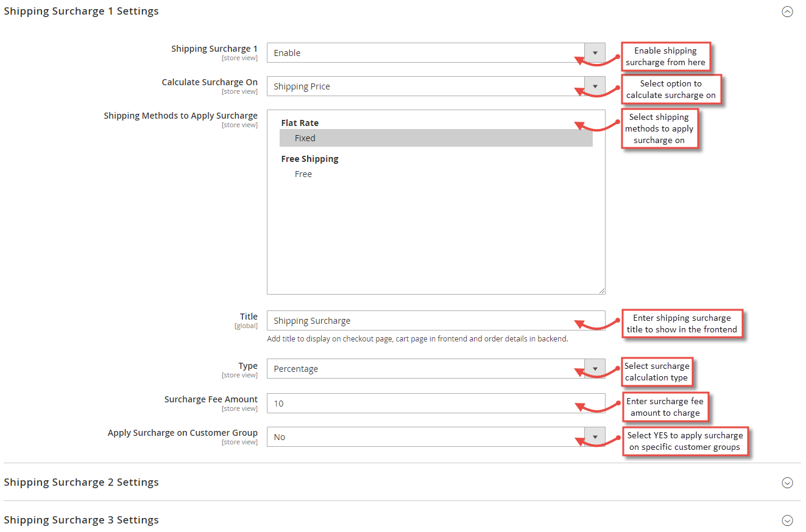
Task: Open the Calculate Surcharge On dropdown
Action: click(436, 86)
